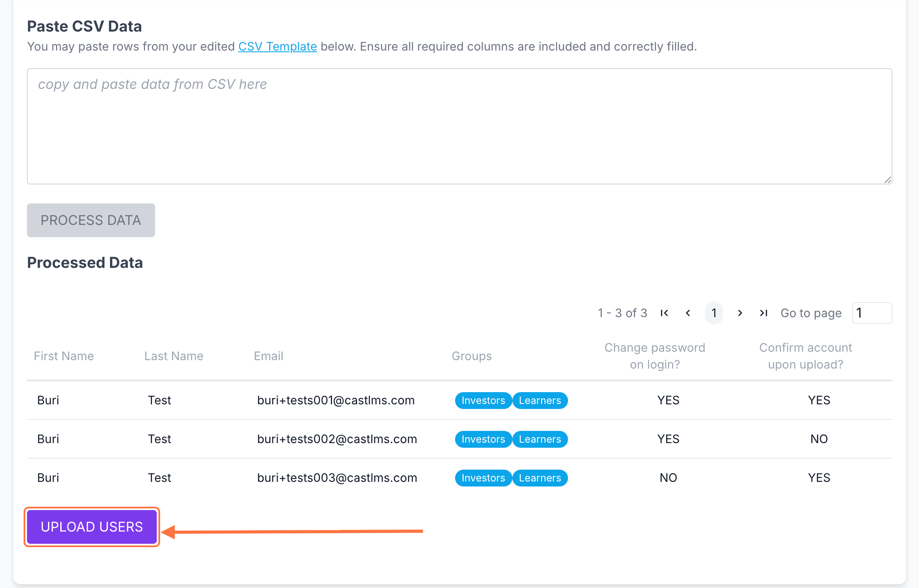Viewport: 919px width, 588px height.
Task: Select buri+tests002@castlms.com email cell
Action: click(337, 439)
